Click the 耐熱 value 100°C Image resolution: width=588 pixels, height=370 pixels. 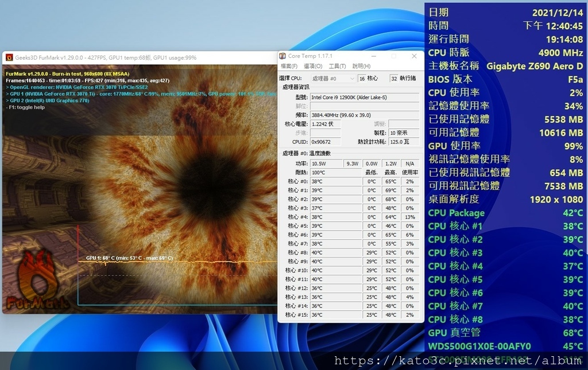pyautogui.click(x=335, y=173)
